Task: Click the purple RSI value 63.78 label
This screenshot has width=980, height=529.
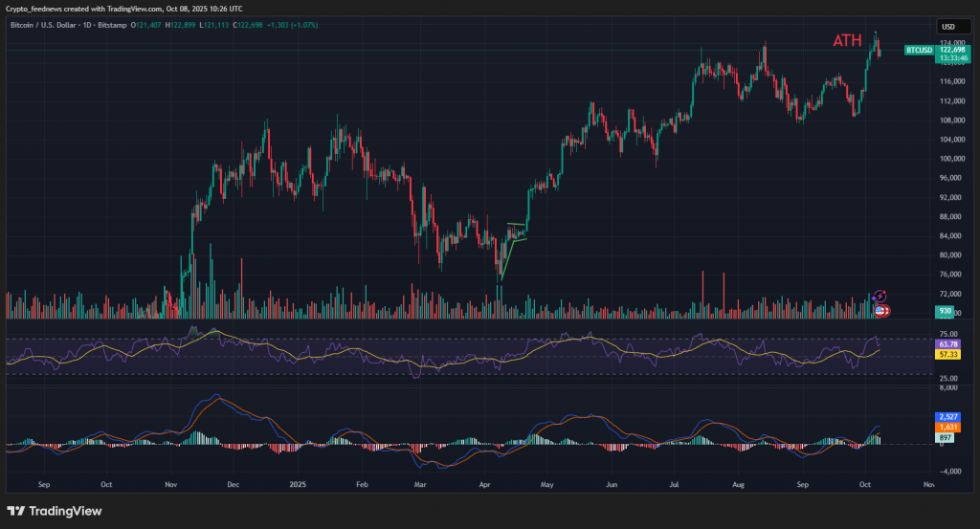Action: (950, 343)
